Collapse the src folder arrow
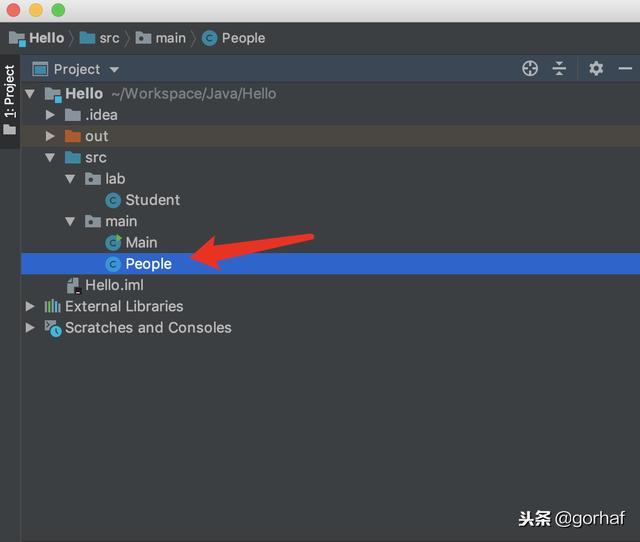 point(50,158)
